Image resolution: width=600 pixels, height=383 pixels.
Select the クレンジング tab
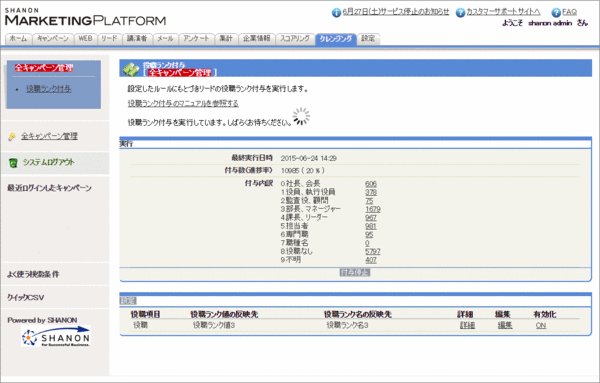point(336,39)
